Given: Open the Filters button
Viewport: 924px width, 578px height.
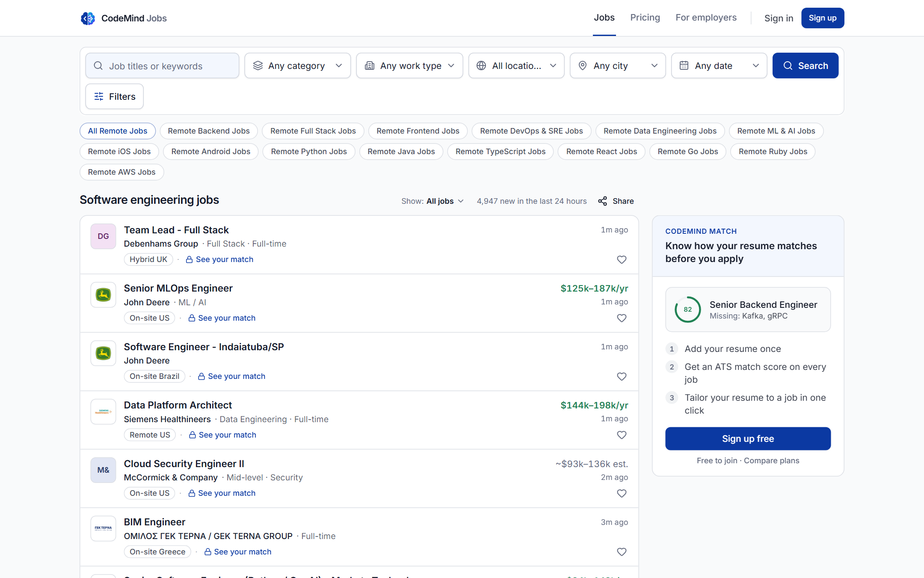Looking at the screenshot, I should pos(114,96).
